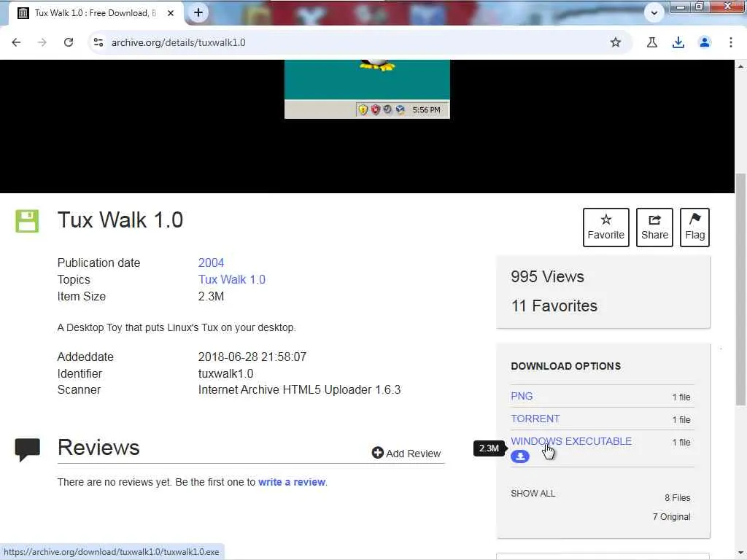The image size is (747, 560).
Task: Click the Desktop Toy description text
Action: pos(177,327)
